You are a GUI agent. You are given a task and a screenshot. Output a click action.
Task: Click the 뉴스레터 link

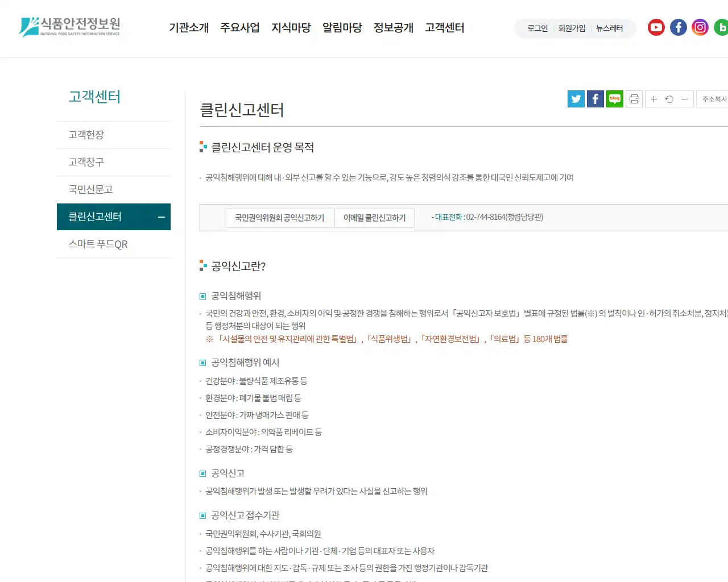610,28
